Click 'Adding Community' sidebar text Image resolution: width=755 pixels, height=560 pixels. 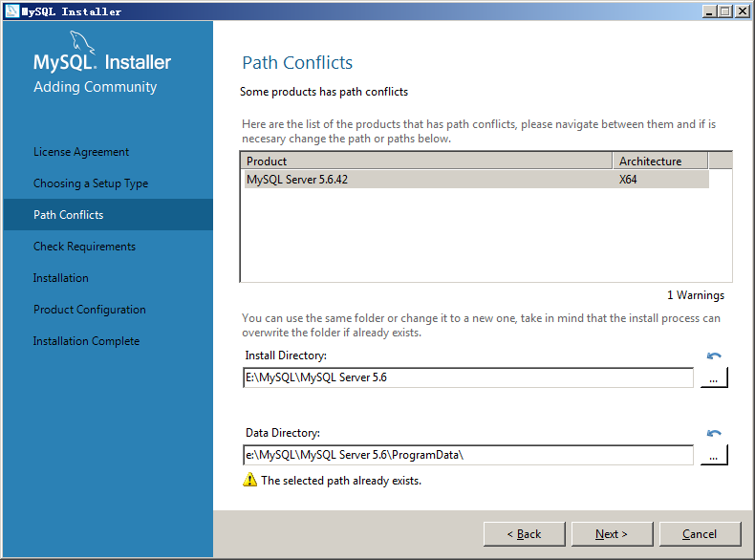click(95, 87)
